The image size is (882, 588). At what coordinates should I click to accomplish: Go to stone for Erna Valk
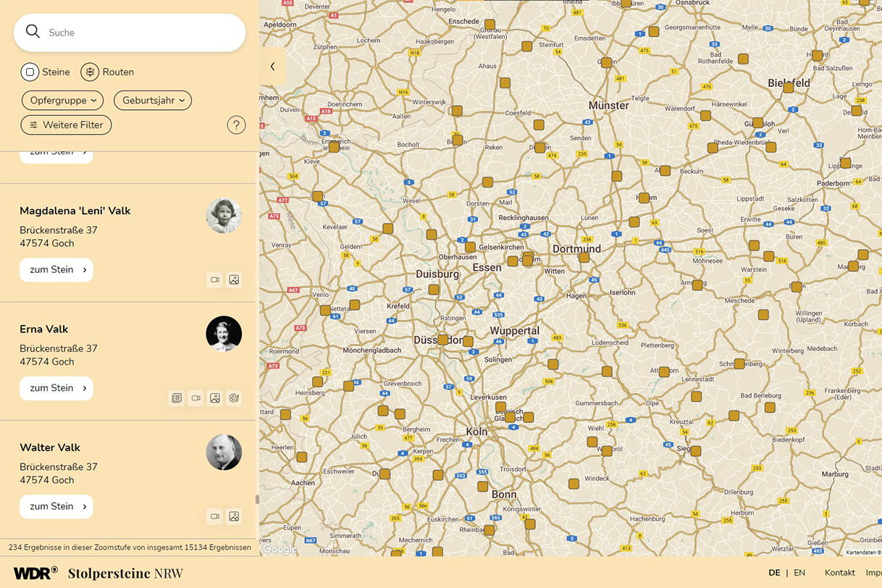click(56, 388)
